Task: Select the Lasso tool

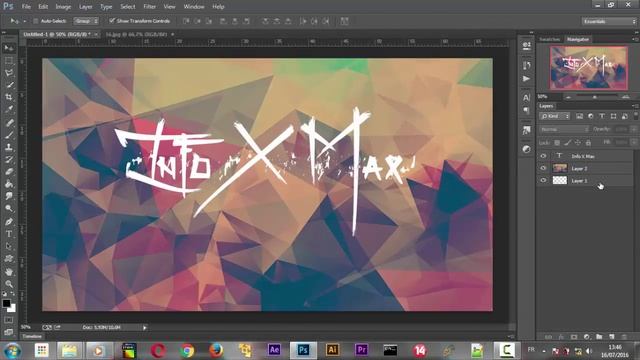Action: coord(9,73)
